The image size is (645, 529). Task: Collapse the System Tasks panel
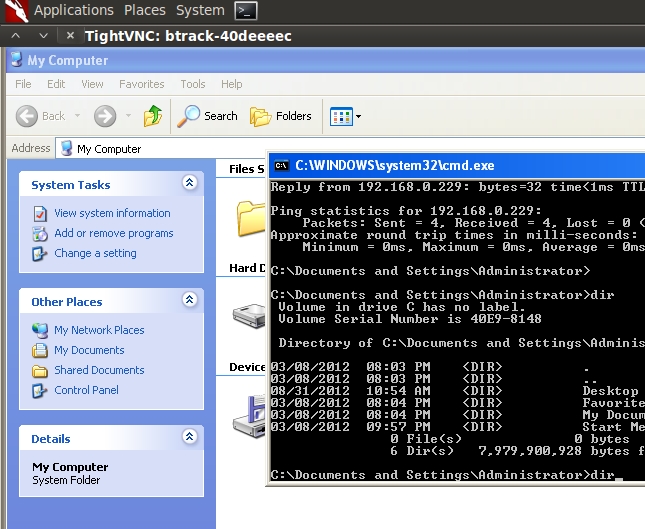189,182
